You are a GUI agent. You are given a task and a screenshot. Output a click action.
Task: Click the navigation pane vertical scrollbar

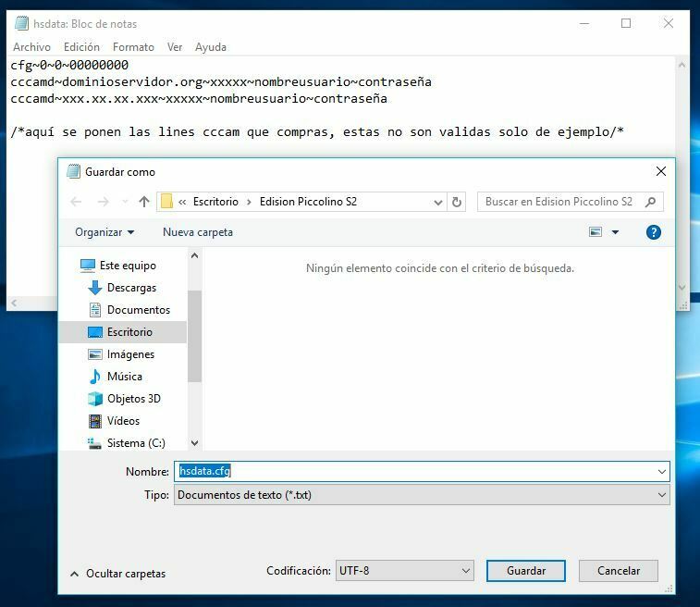pos(194,335)
